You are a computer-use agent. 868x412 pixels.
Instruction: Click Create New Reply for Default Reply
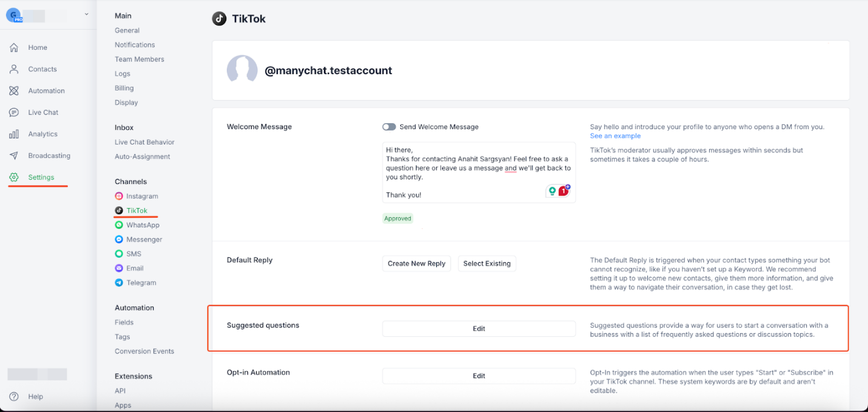[416, 263]
